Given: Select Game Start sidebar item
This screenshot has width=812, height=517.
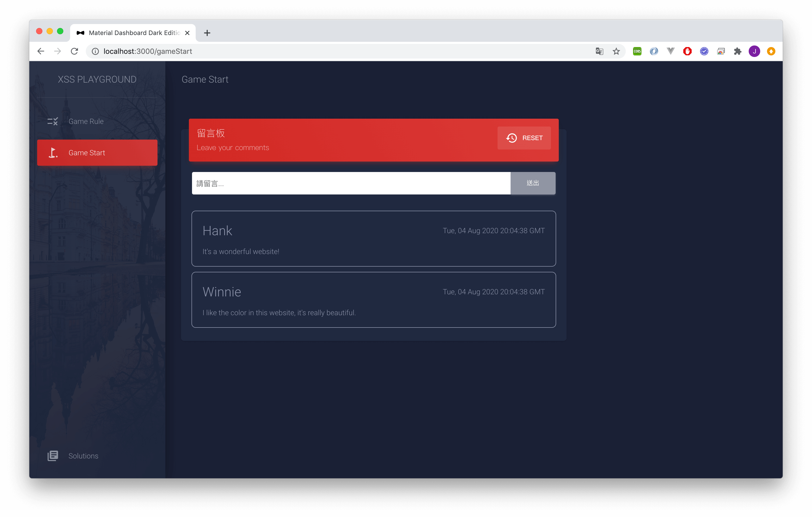Looking at the screenshot, I should (x=97, y=153).
